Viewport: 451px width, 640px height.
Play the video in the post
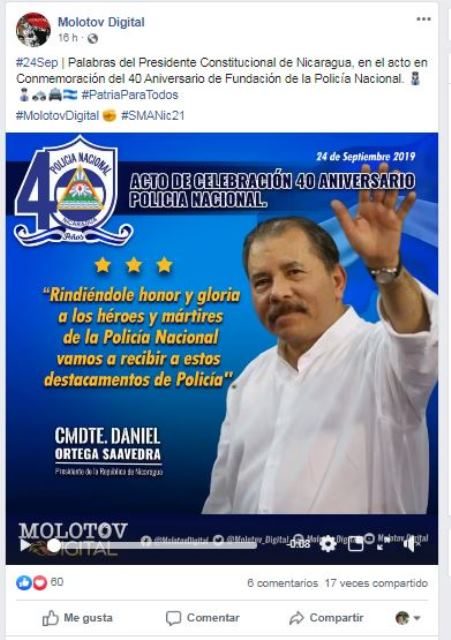click(x=25, y=545)
